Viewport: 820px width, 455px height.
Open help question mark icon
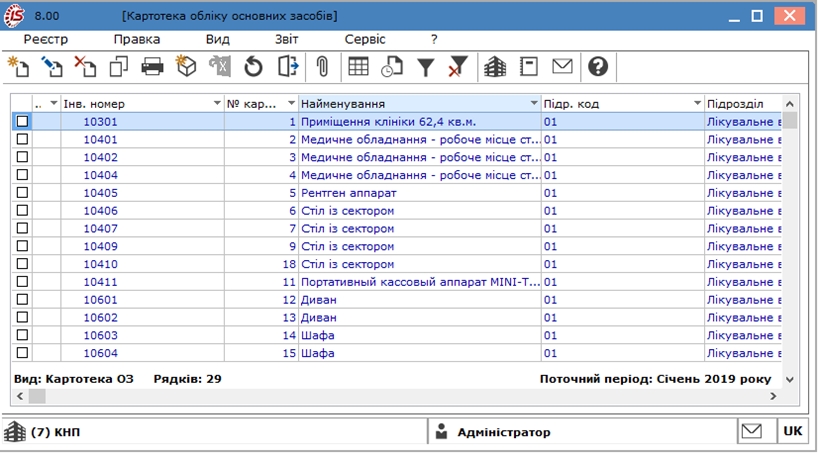point(598,67)
